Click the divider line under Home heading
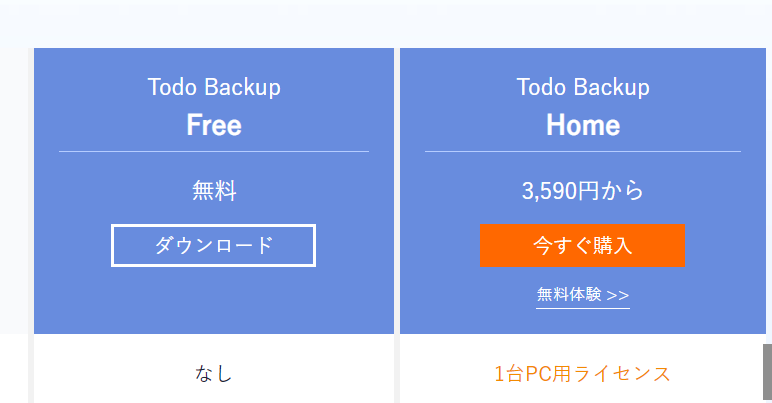 click(x=582, y=151)
